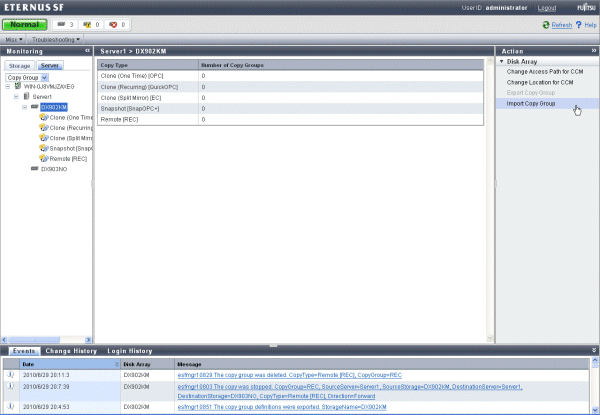This screenshot has width=600, height=415.
Task: Click Import Copy Group action
Action: pos(531,103)
